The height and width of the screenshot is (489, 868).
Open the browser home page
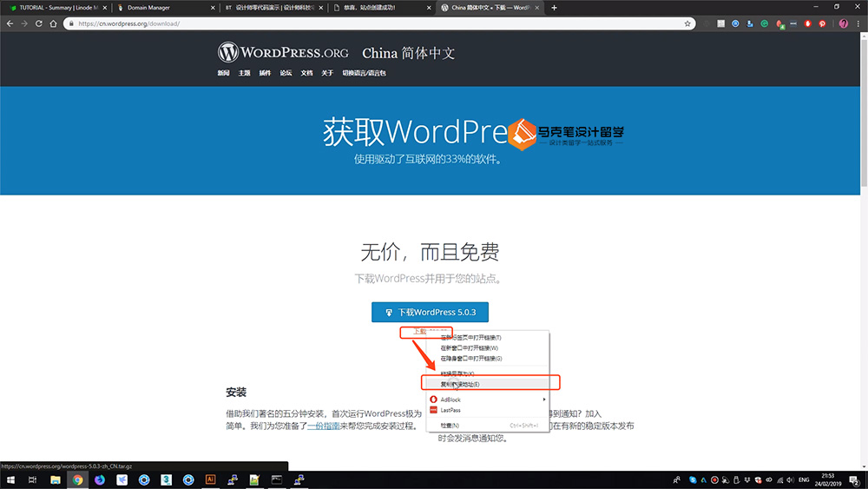click(53, 23)
